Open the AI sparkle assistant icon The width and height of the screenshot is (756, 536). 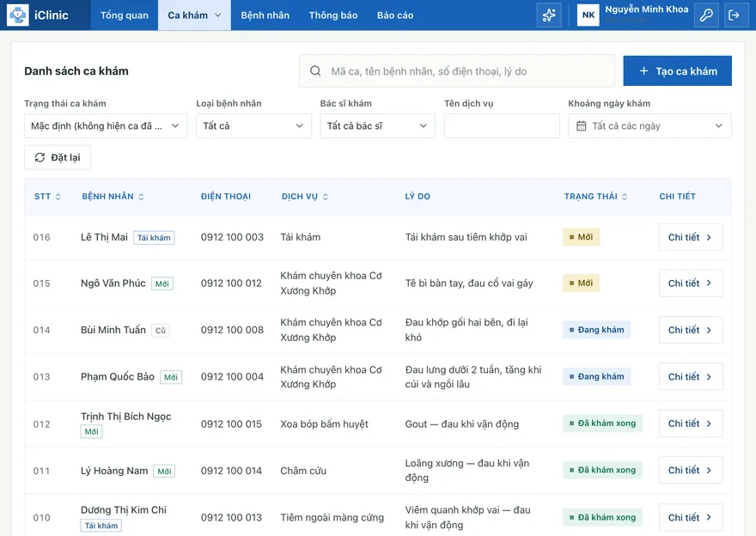pyautogui.click(x=549, y=15)
